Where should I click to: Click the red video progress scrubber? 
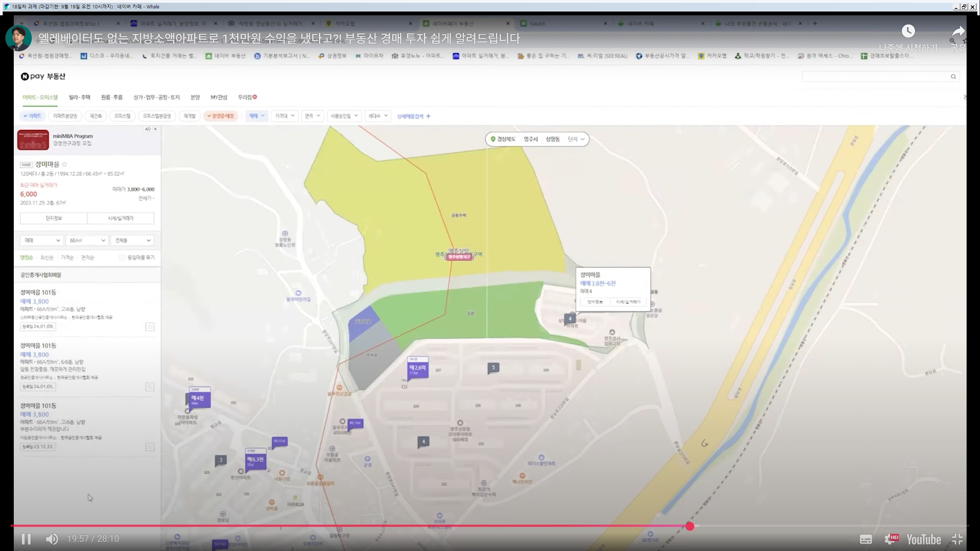tap(690, 526)
